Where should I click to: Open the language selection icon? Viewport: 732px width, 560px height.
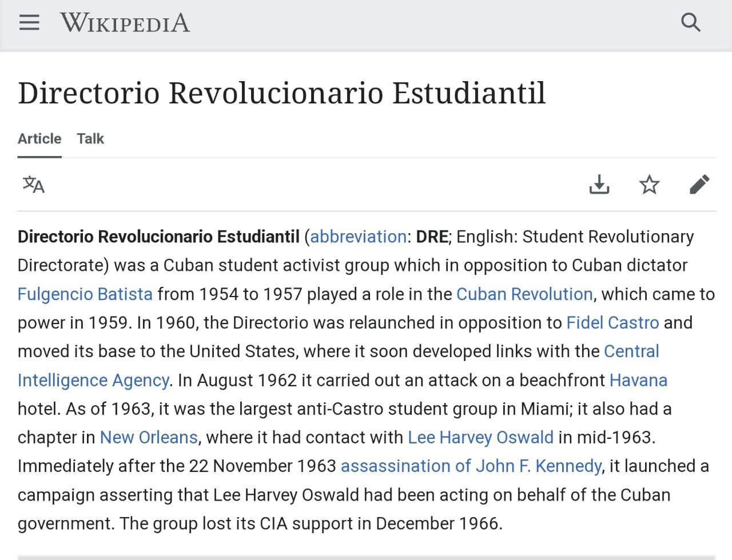tap(34, 185)
